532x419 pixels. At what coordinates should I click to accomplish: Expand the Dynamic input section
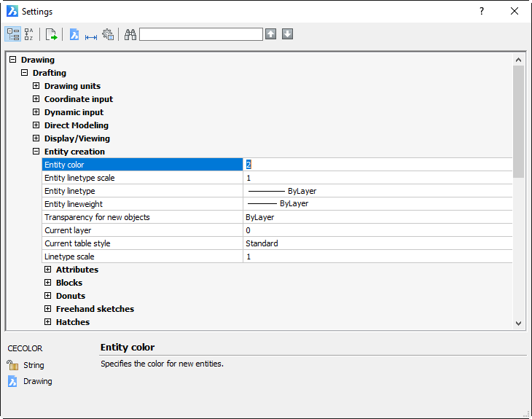36,112
